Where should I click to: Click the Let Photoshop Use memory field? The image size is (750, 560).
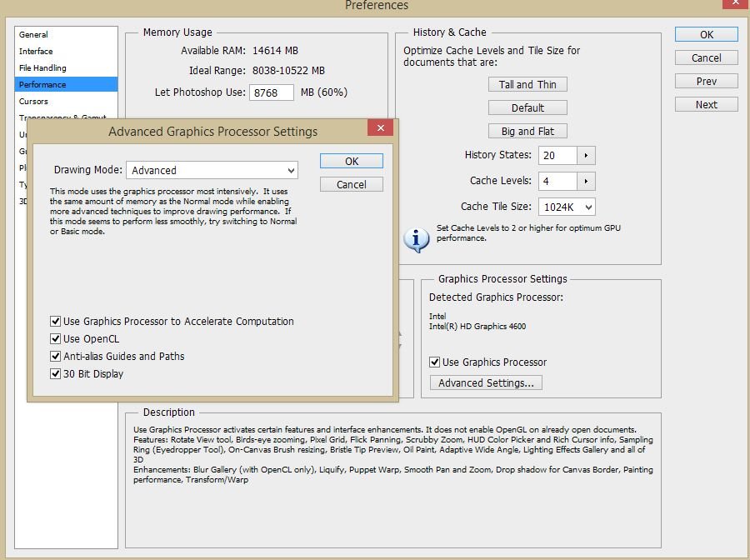(271, 92)
